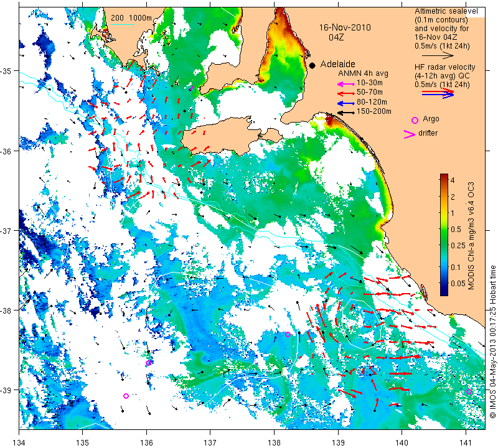Image resolution: width=498 pixels, height=448 pixels.
Task: Click the longitude axis label 139
Action: point(338,442)
